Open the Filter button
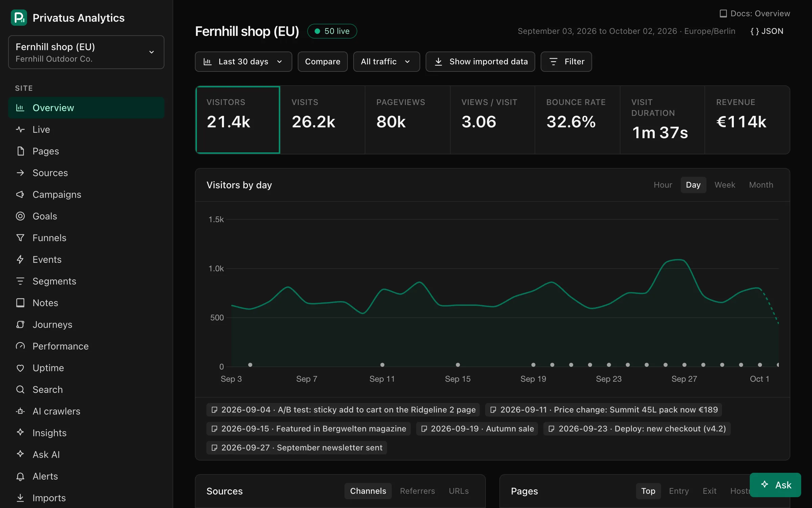The height and width of the screenshot is (508, 812). [566, 62]
